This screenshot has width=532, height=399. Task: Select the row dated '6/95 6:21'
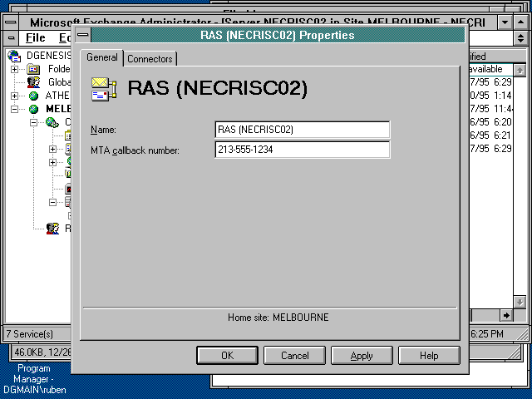coord(490,135)
